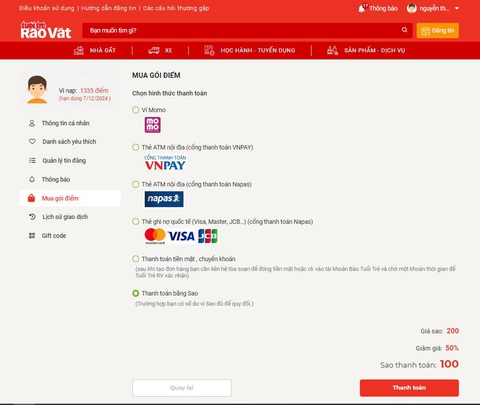Click the Mastercard Visa JCB logos

[x=181, y=236]
